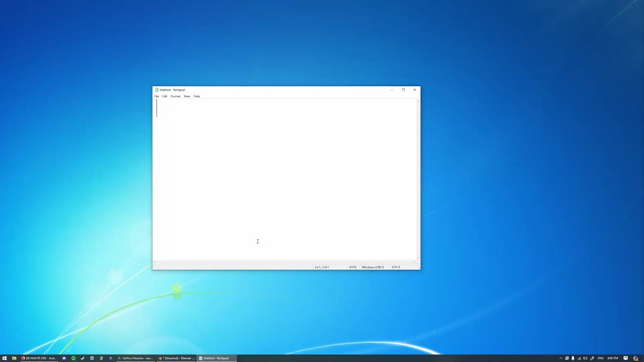Click the microphone tray icon
644x362 pixels.
tap(573, 358)
